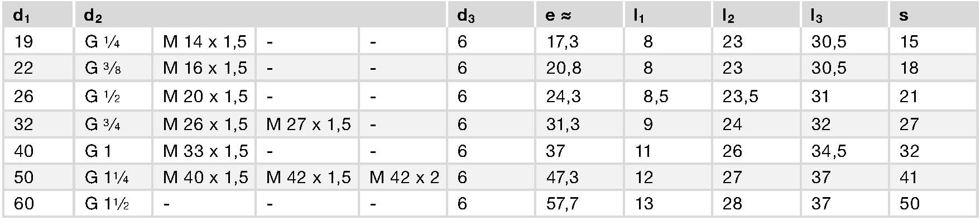
Task: Click the 23,5 value in l2 column
Action: tap(757, 97)
